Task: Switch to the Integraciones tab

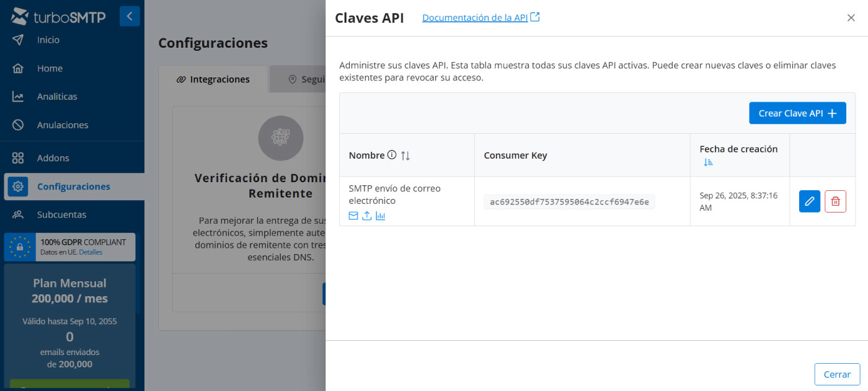Action: point(213,79)
